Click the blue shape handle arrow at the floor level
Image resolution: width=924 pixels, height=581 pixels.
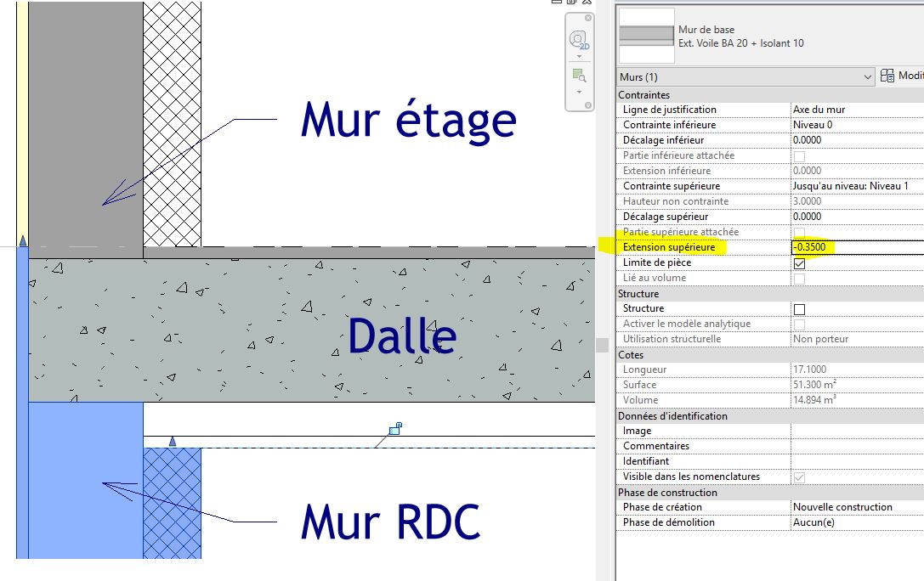pos(23,241)
